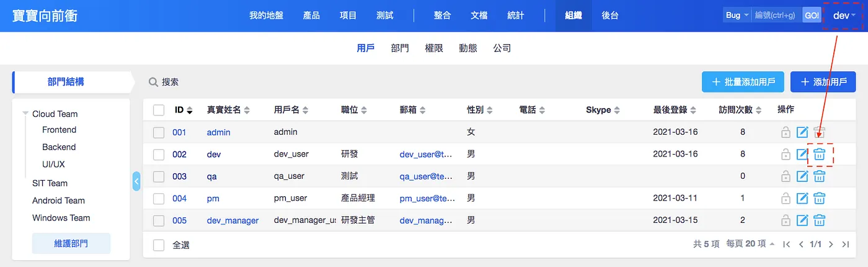Click the lock icon in dev_manager row
Viewport: 868px width, 267px height.
pos(786,220)
